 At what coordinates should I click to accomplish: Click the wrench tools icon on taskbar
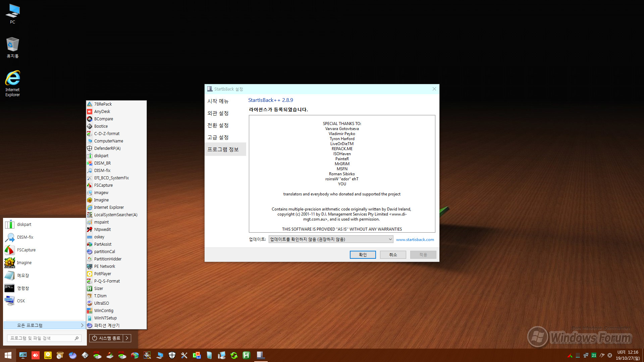(184, 355)
